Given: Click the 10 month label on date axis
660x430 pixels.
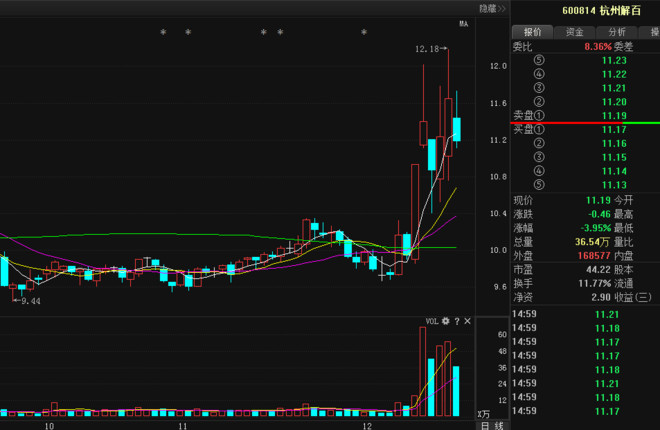Looking at the screenshot, I should tap(49, 426).
